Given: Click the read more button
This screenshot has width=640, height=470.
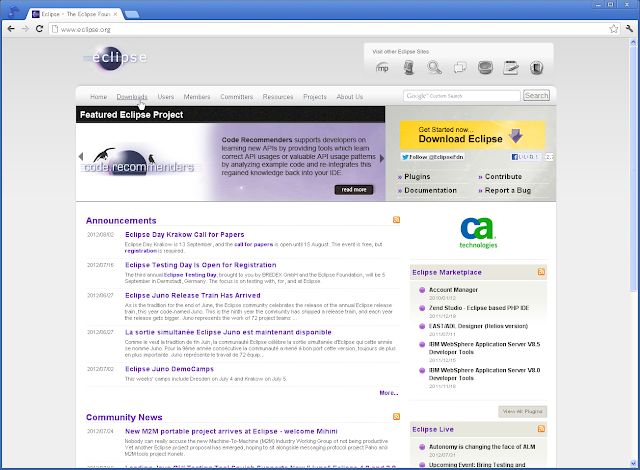Looking at the screenshot, I should [354, 190].
